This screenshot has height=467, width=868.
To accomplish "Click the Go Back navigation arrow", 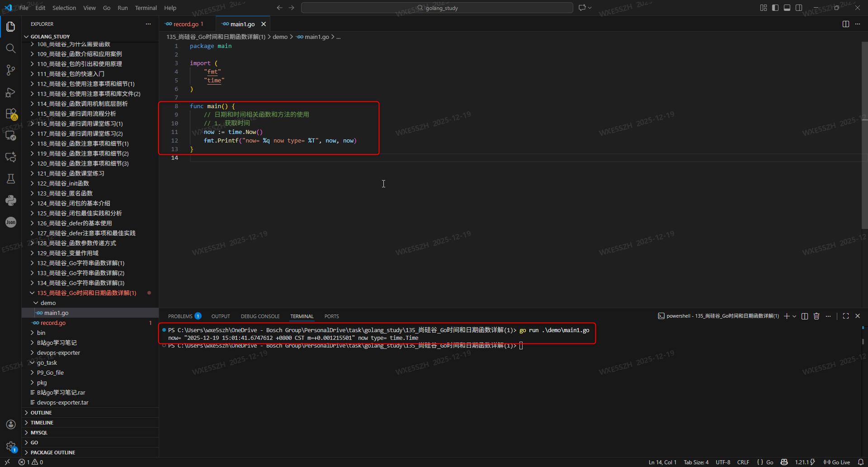I will [x=279, y=8].
